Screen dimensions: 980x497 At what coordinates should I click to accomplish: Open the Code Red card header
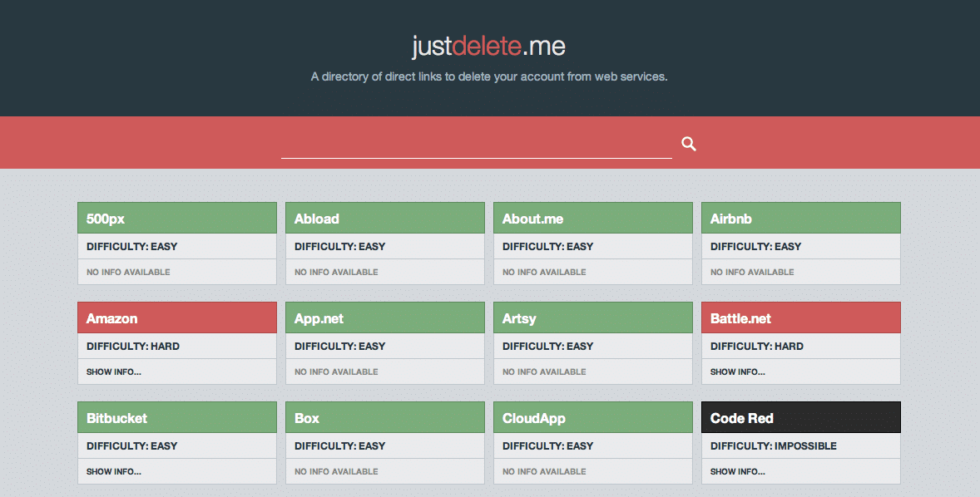(801, 418)
